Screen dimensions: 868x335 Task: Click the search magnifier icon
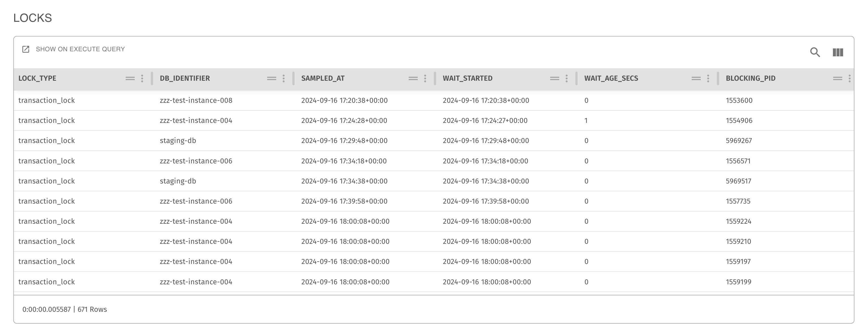[815, 52]
